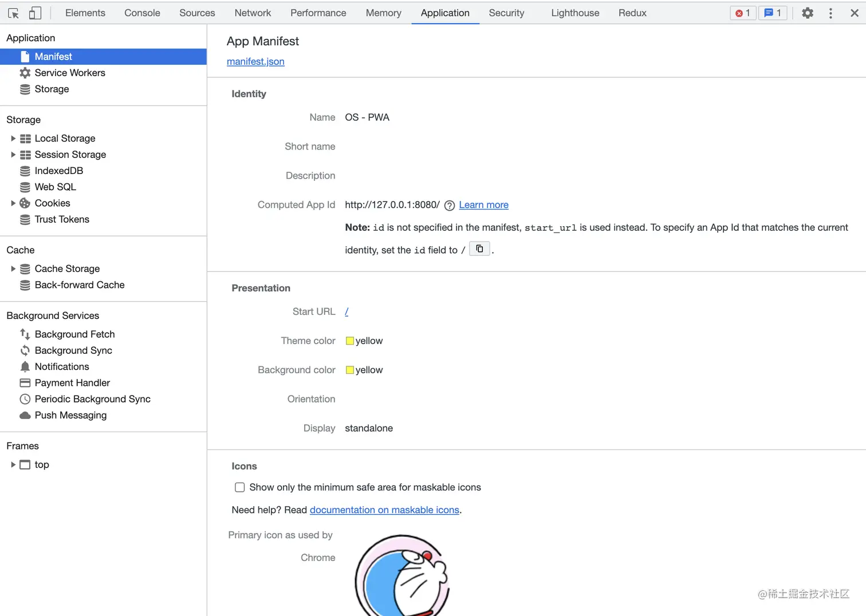Click the top frame window icon
This screenshot has height=616, width=866.
click(x=25, y=465)
